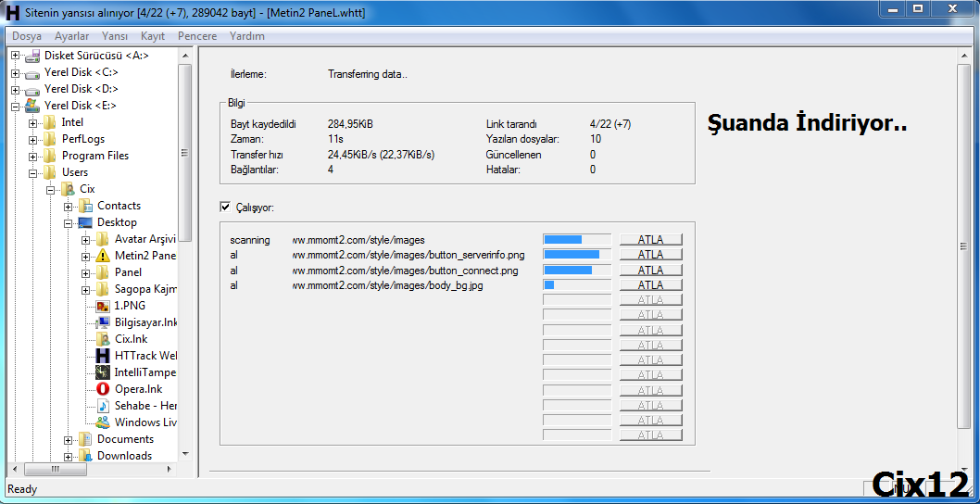Open the Yansı menu

tap(115, 36)
